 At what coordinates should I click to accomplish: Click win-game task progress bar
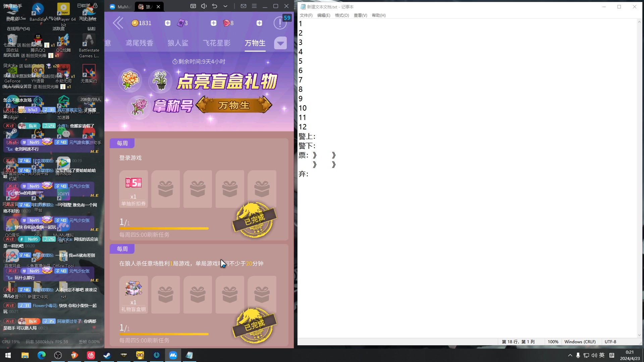164,334
